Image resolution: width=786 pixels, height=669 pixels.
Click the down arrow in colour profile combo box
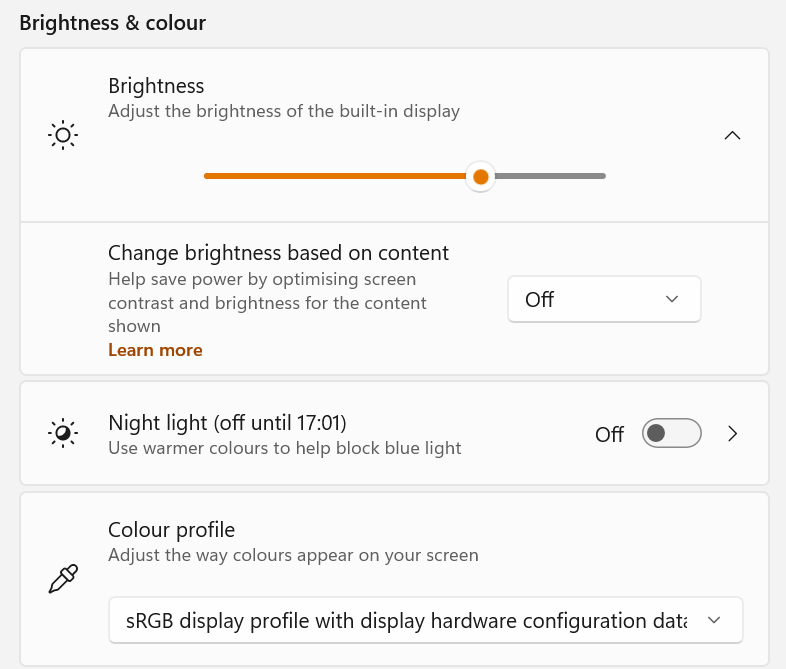tap(714, 620)
